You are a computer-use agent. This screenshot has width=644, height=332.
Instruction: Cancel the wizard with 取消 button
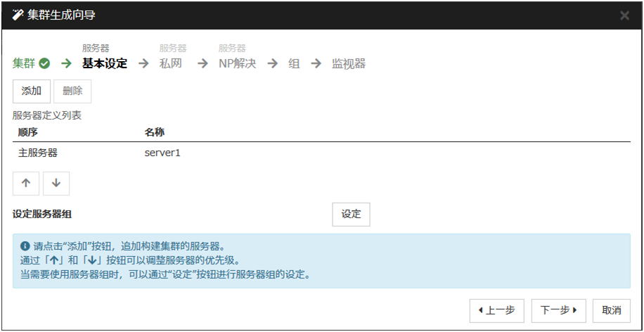click(x=612, y=310)
